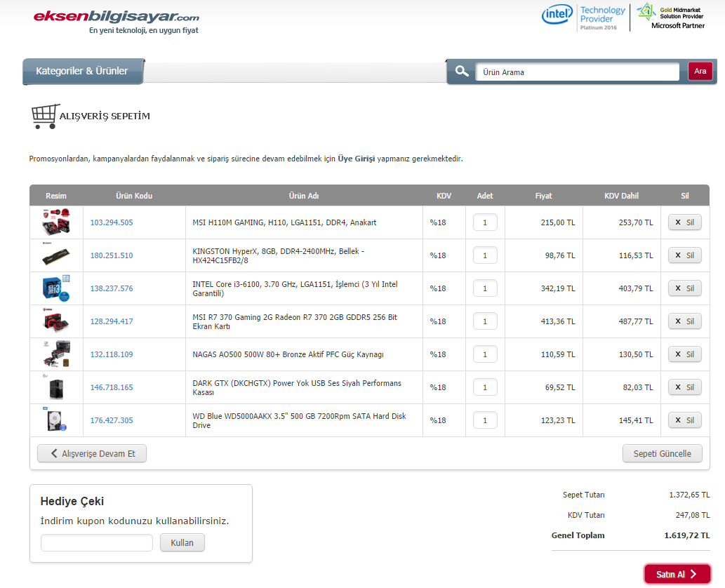Click quantity field for DARK GTX case
Screen dimensions: 725x588
485,387
